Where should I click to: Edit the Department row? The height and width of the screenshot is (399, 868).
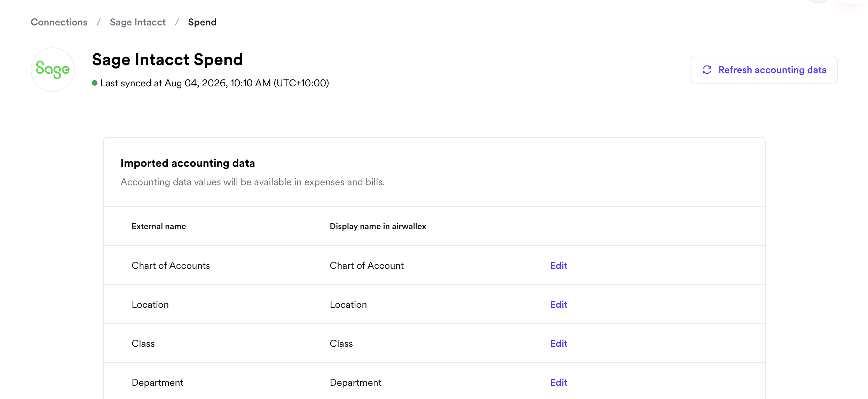[x=559, y=382]
